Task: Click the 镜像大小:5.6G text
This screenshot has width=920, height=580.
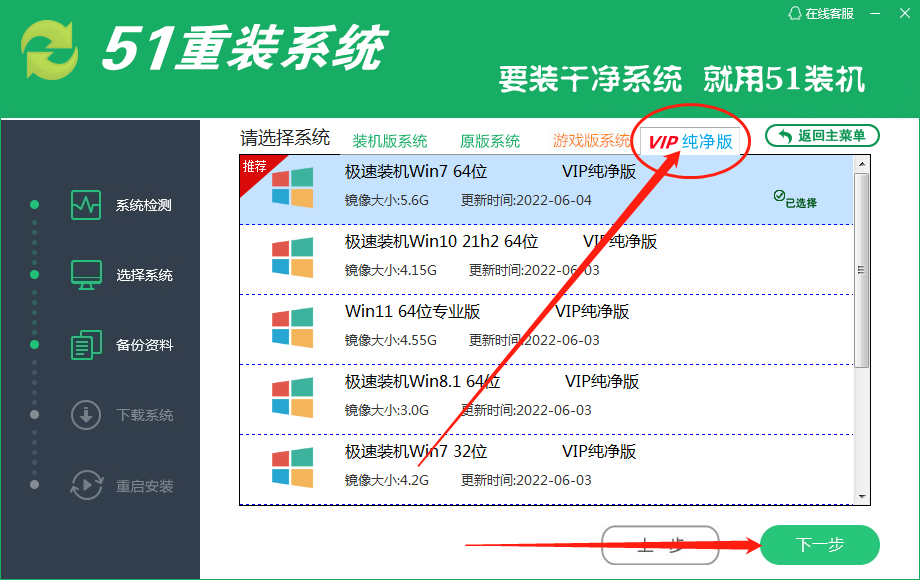Action: [x=387, y=201]
